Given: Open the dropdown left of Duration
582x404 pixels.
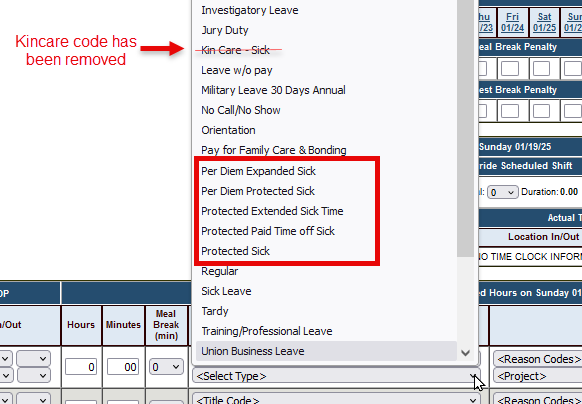Looking at the screenshot, I should pos(502,192).
